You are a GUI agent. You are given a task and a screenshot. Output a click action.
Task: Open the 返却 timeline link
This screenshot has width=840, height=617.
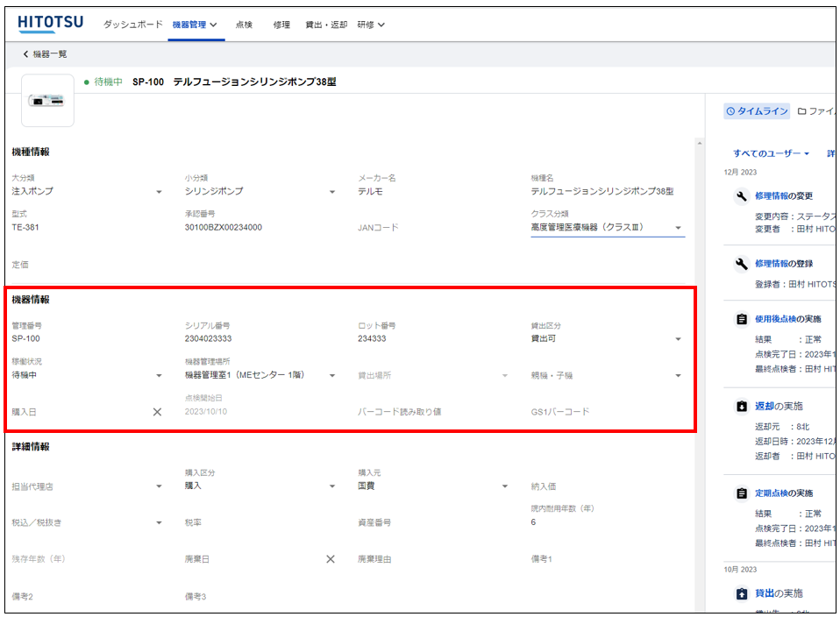coord(765,407)
